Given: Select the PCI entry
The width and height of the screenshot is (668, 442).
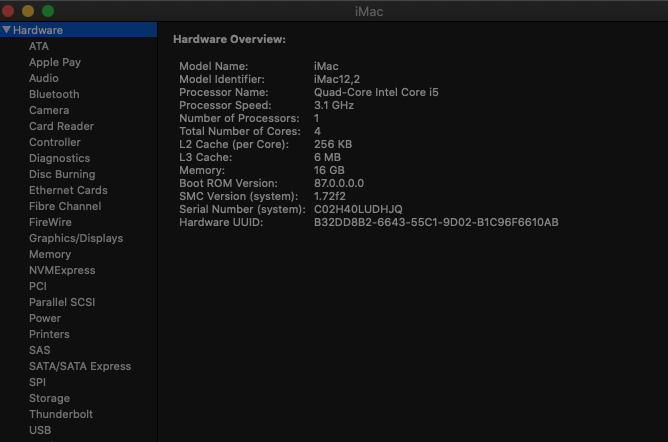Looking at the screenshot, I should pyautogui.click(x=38, y=286).
